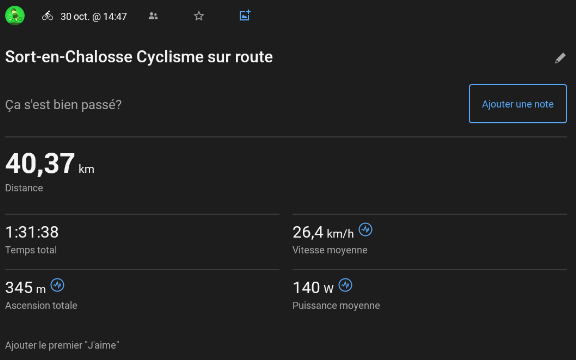This screenshot has width=576, height=360.
Task: Click the Distance label
Action: 24,188
